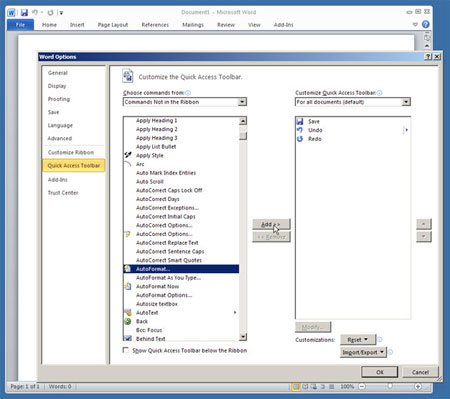
Task: Click the info icon next to Import/Export
Action: [x=390, y=352]
